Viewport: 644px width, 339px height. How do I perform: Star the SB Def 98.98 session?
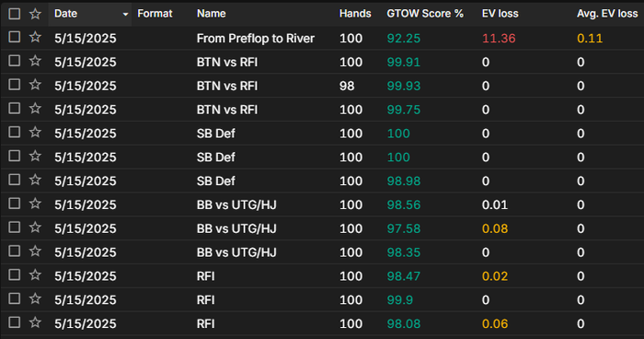35,181
